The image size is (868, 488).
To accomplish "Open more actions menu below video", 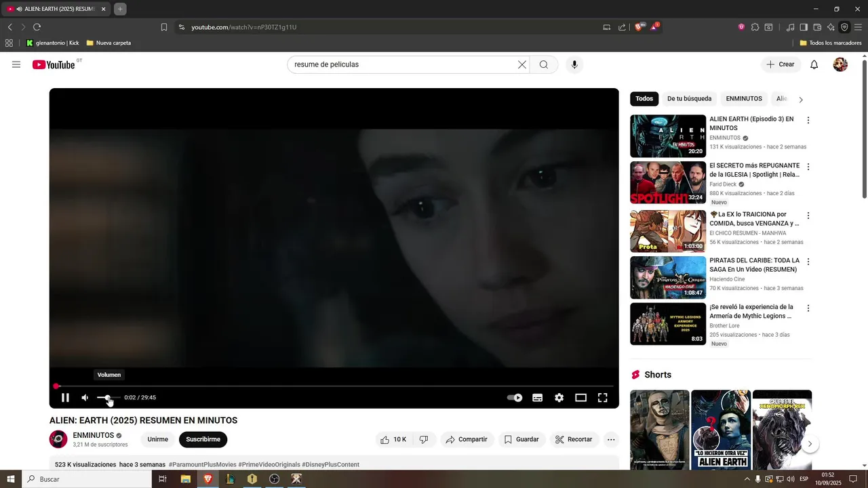I will click(x=611, y=439).
